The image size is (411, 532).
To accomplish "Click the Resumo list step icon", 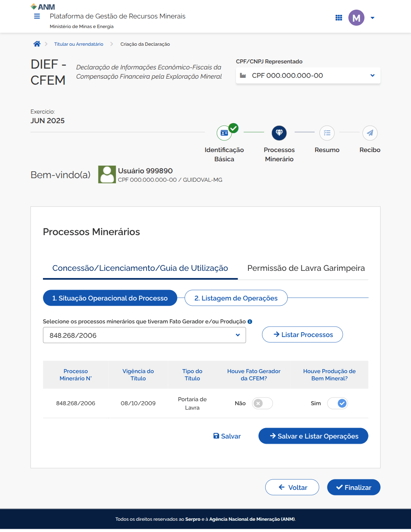I will 327,133.
